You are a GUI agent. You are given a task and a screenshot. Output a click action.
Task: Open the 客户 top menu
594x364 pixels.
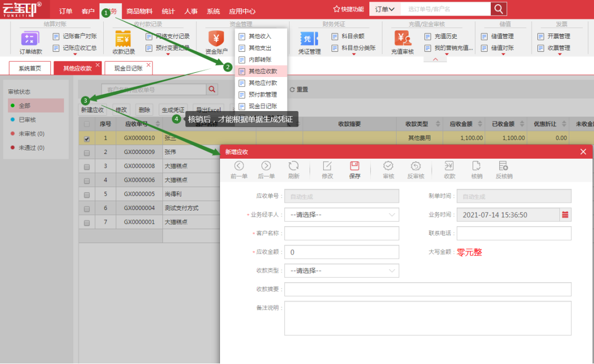pyautogui.click(x=88, y=11)
